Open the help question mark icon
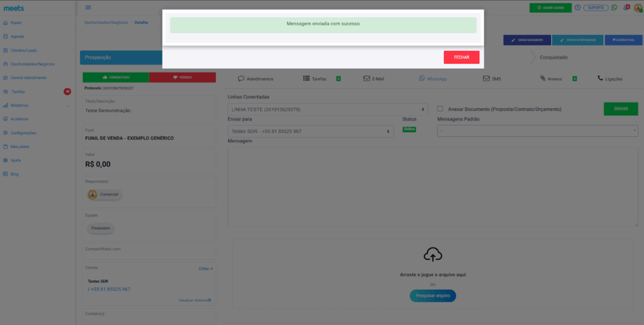This screenshot has width=644, height=325. click(x=577, y=8)
